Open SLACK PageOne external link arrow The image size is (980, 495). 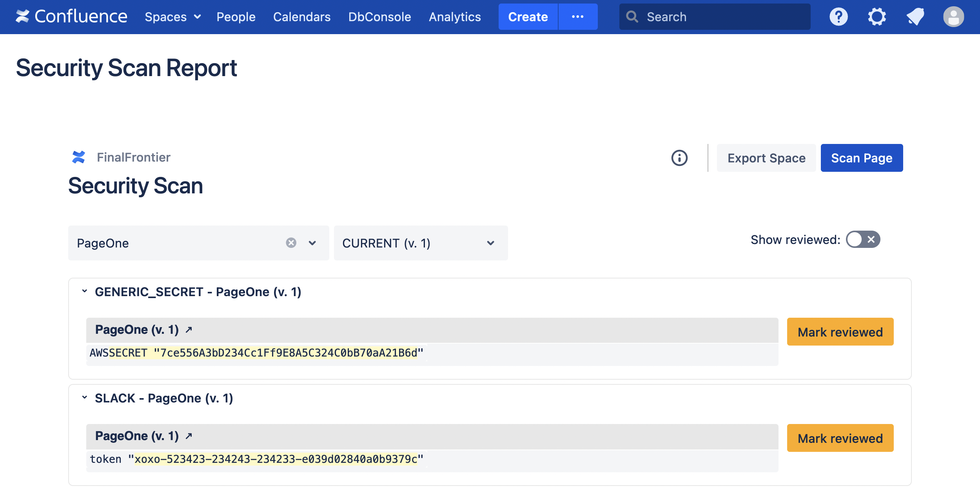pyautogui.click(x=189, y=436)
